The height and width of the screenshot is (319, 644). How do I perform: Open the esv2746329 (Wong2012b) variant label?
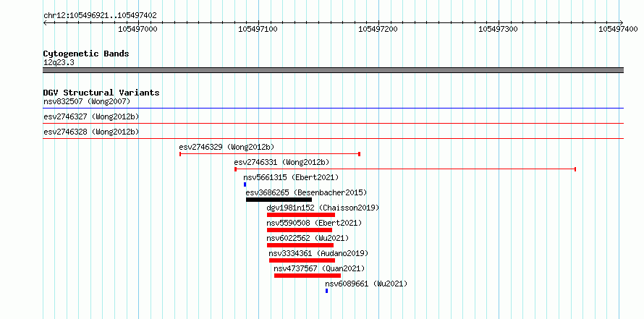[x=226, y=147]
